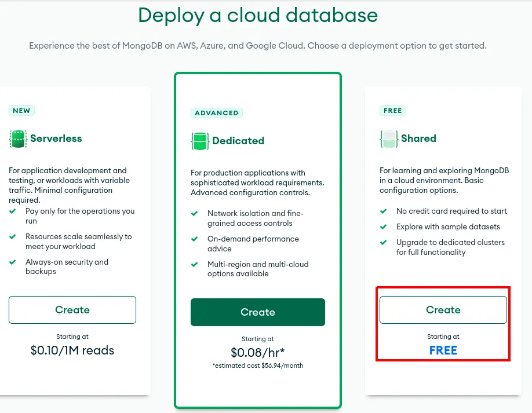Click the checkmark beside 'Pay only for the operations'
The height and width of the screenshot is (413, 532).
pyautogui.click(x=13, y=211)
